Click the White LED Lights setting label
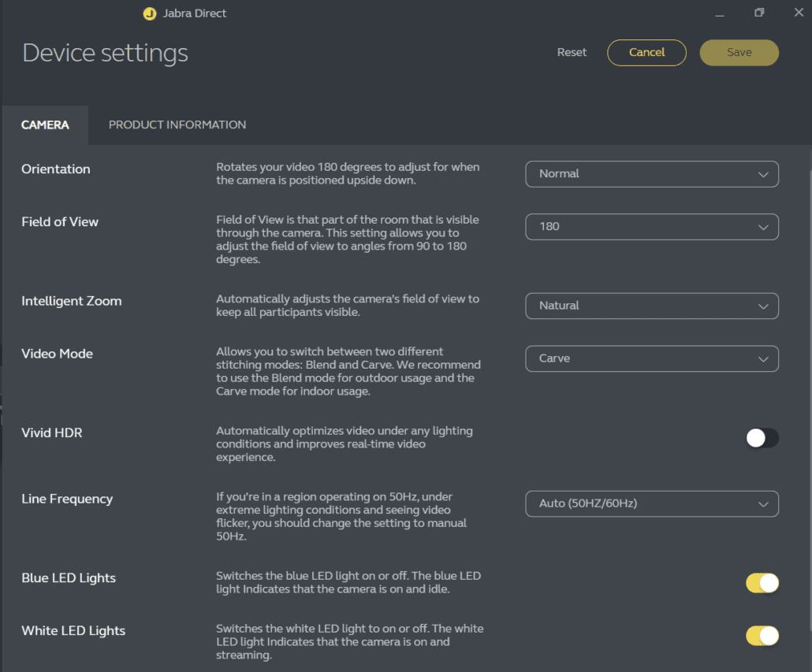812x672 pixels. pyautogui.click(x=73, y=631)
